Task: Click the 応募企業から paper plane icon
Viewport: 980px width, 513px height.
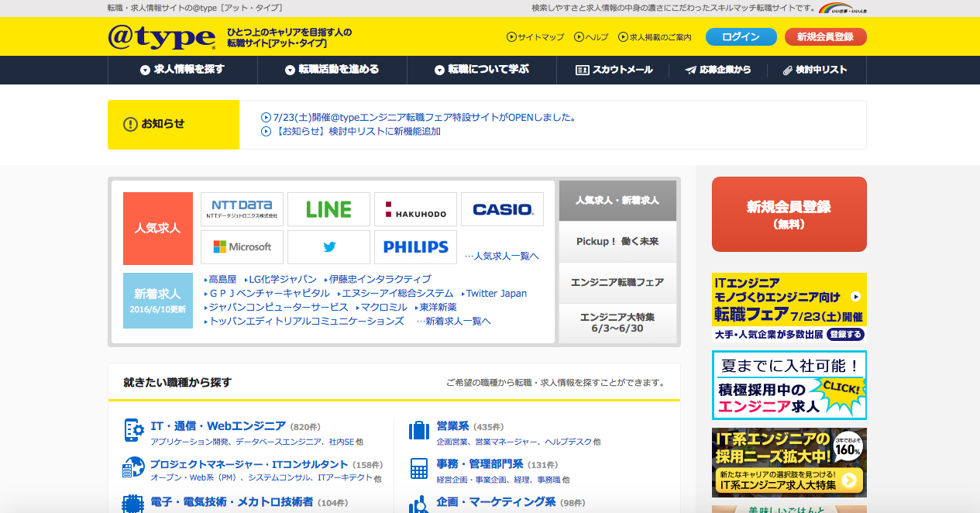Action: pyautogui.click(x=690, y=70)
